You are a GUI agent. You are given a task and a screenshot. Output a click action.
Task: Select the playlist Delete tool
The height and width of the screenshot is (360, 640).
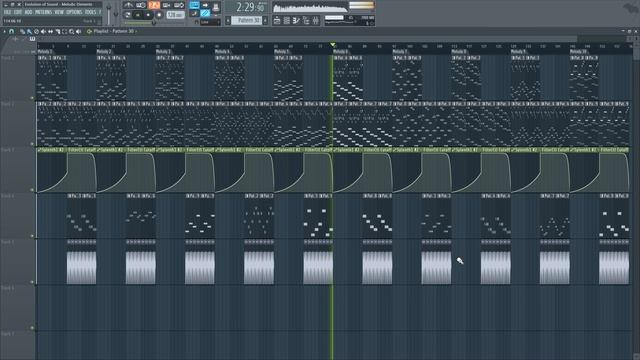[36, 31]
